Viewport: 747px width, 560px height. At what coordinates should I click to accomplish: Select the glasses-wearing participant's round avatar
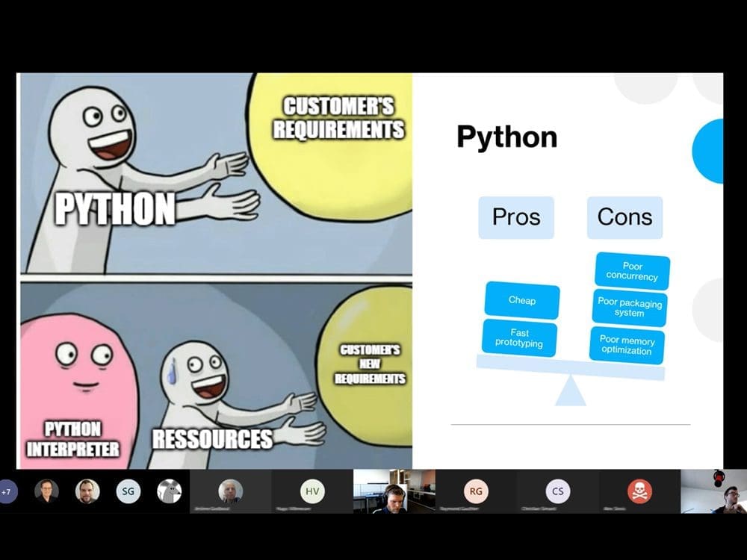pyautogui.click(x=46, y=491)
